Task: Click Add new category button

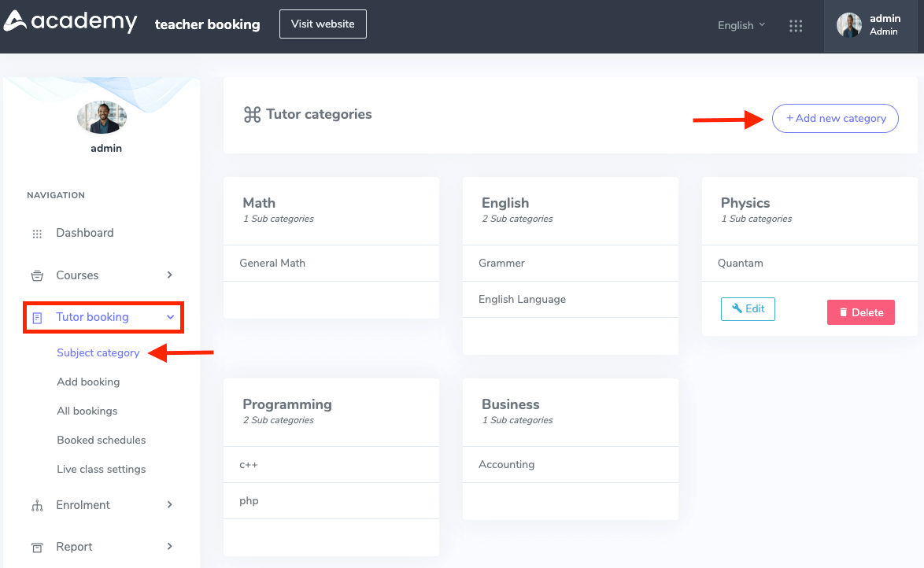Action: coord(835,119)
